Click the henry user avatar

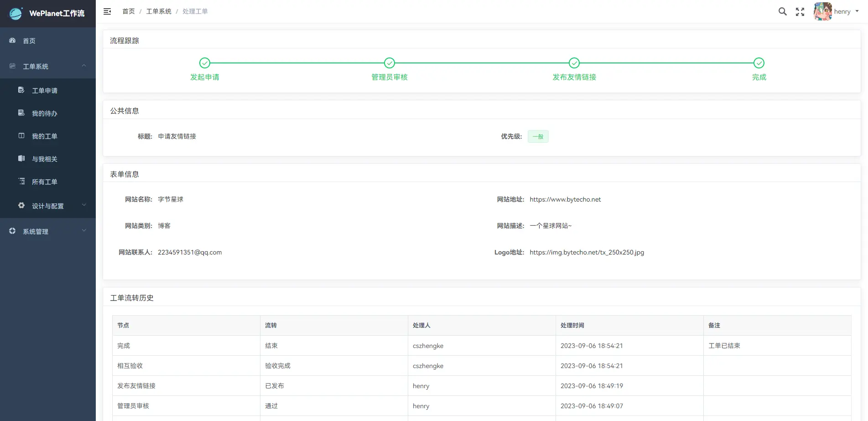pyautogui.click(x=823, y=11)
